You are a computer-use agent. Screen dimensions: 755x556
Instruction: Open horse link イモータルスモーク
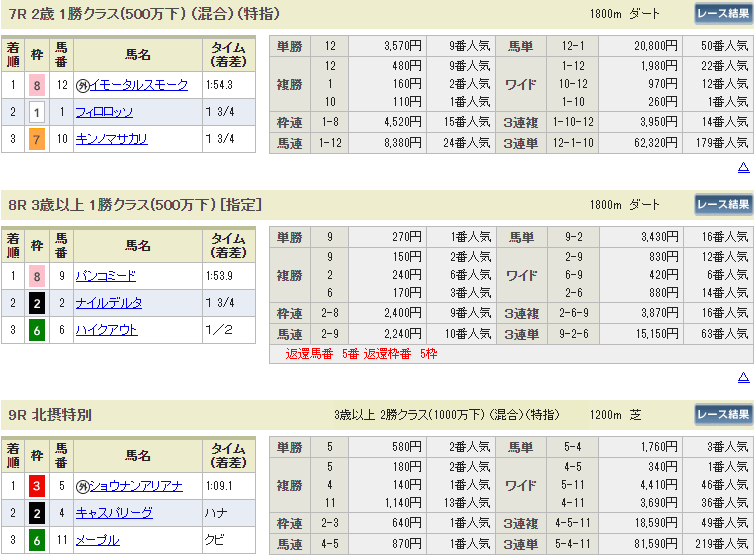pyautogui.click(x=139, y=85)
